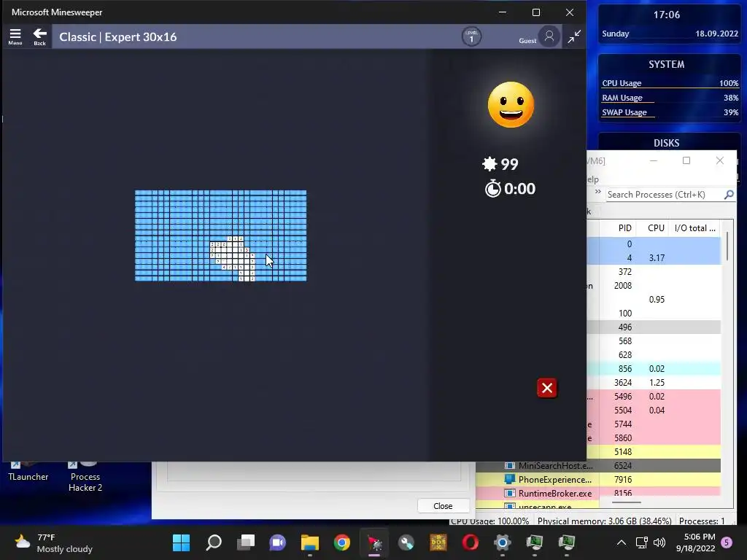The width and height of the screenshot is (747, 560).
Task: Click RAM Usage meter in SYSTEM widget
Action: tap(670, 98)
